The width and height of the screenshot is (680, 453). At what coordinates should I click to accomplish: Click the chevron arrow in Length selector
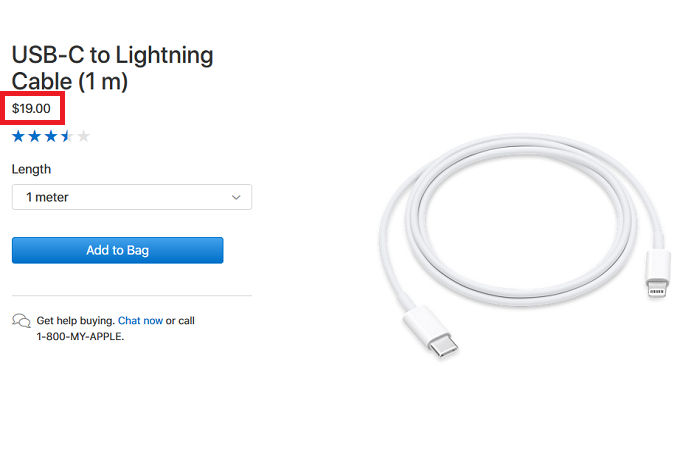point(236,197)
